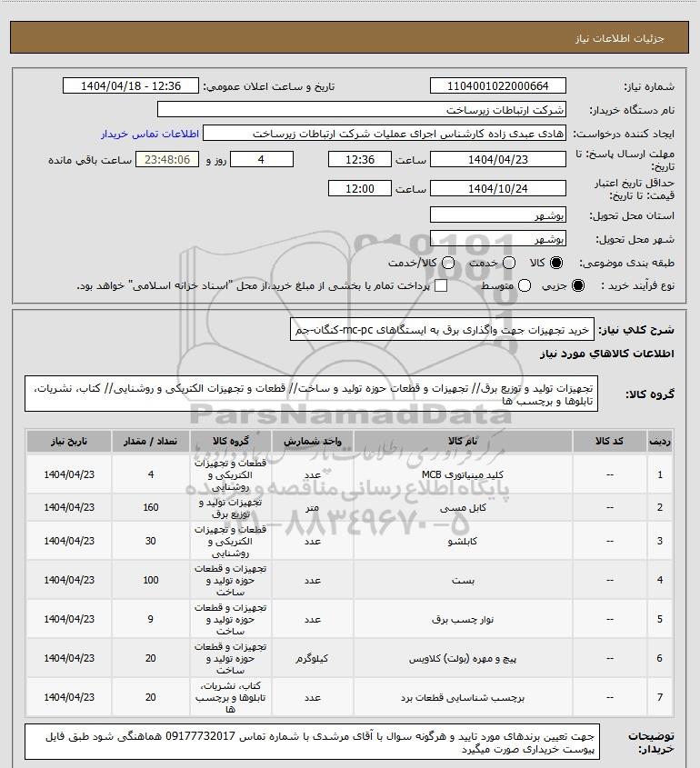This screenshot has width=700, height=768.
Task: Click the requester field هادی عبدی زاده
Action: click(385, 134)
